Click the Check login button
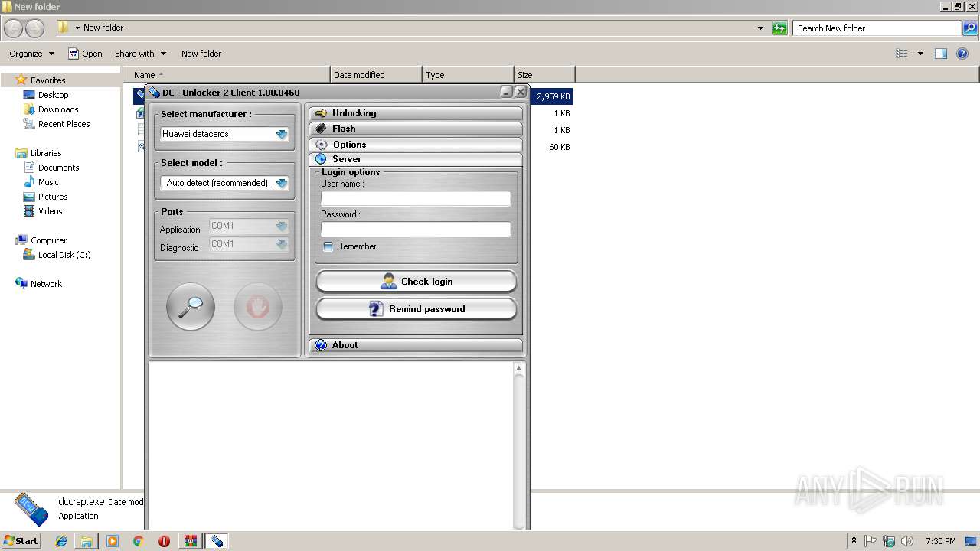The width and height of the screenshot is (980, 551). click(x=416, y=282)
